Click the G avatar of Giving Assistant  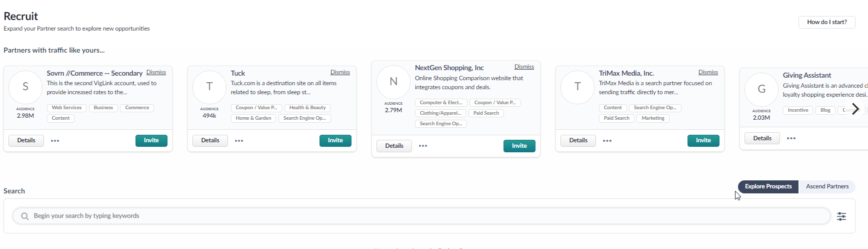pyautogui.click(x=761, y=89)
